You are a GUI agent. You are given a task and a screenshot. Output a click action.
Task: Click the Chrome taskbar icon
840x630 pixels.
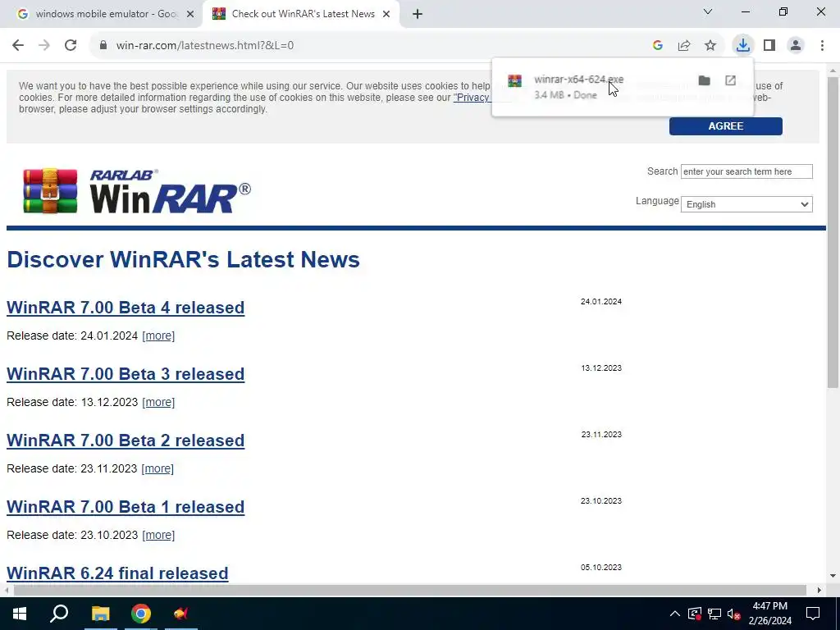coord(141,614)
